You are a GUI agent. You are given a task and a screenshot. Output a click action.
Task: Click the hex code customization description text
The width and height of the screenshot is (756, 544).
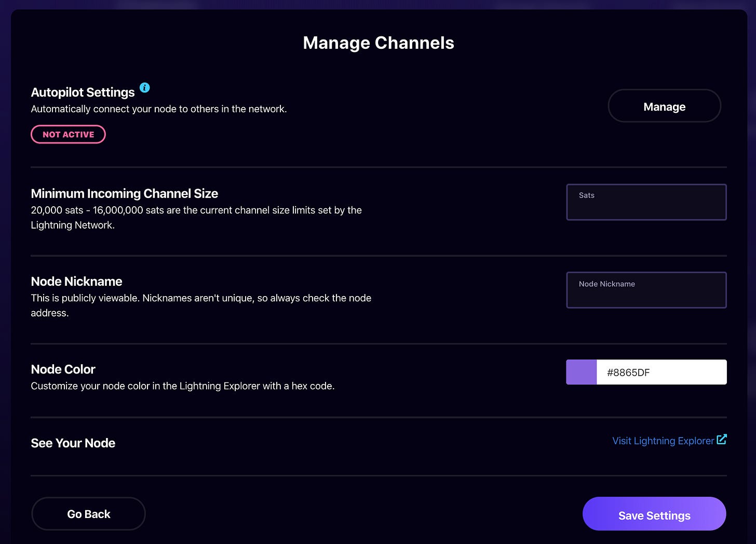coord(182,386)
